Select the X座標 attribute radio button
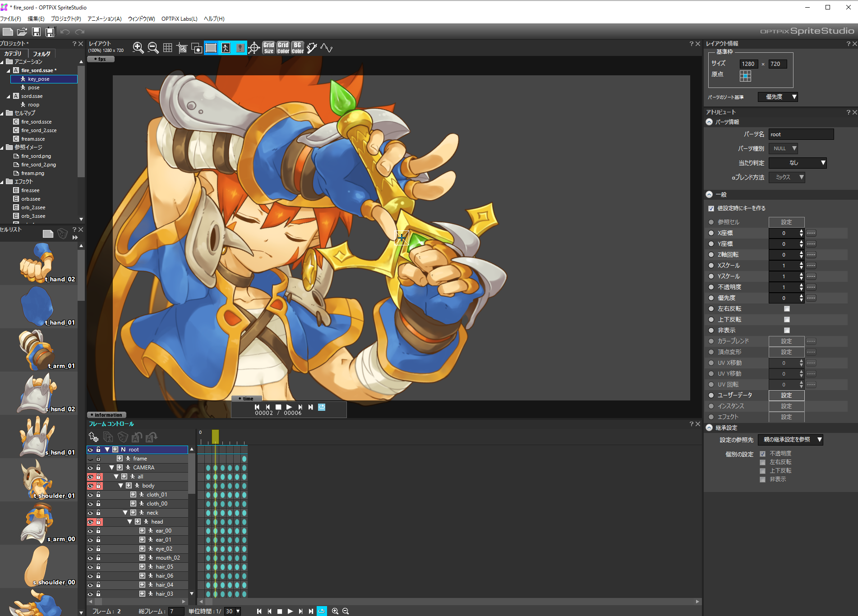858x616 pixels. pos(711,233)
